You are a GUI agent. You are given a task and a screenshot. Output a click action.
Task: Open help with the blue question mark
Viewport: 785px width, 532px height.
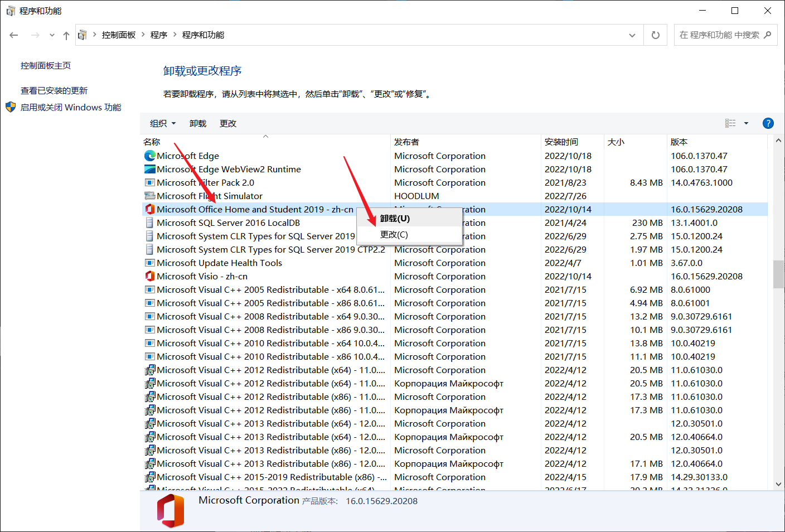768,123
